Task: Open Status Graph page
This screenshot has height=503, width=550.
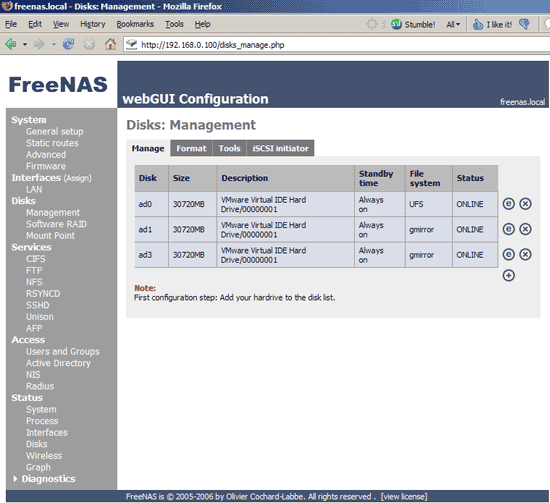Action: click(38, 467)
